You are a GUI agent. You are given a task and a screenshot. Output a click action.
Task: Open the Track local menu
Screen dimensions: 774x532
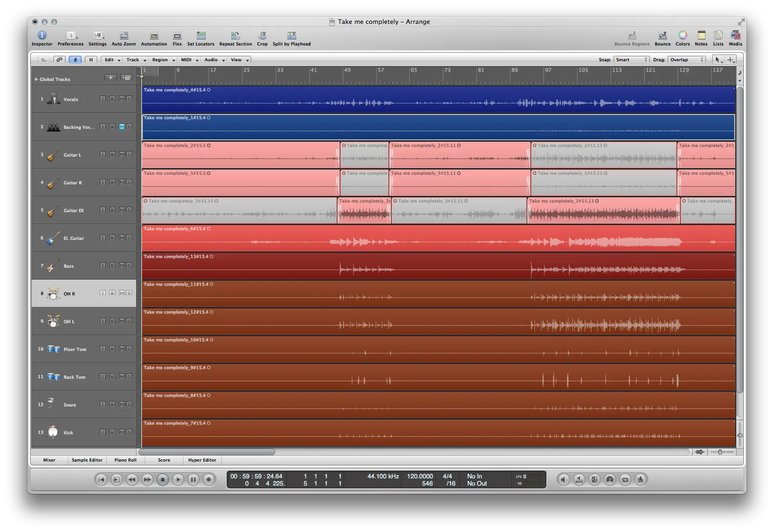[x=136, y=60]
